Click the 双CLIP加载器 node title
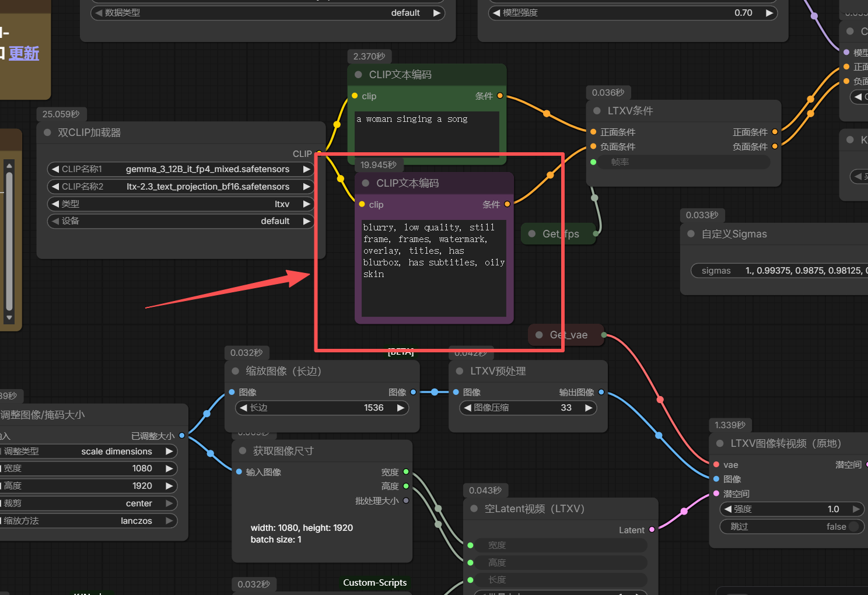Viewport: 868px width, 595px height. (89, 132)
